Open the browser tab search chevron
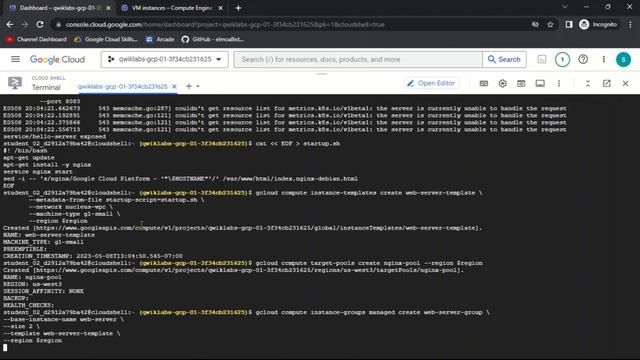 pos(564,7)
